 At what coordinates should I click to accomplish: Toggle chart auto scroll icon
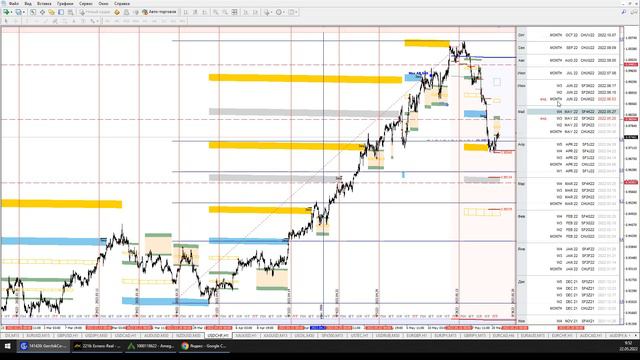click(x=246, y=12)
